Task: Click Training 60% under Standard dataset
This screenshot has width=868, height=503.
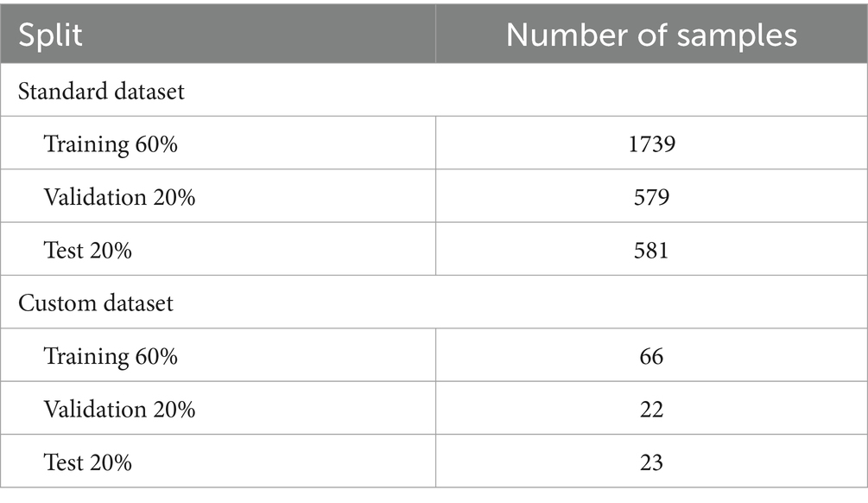Action: 111,144
